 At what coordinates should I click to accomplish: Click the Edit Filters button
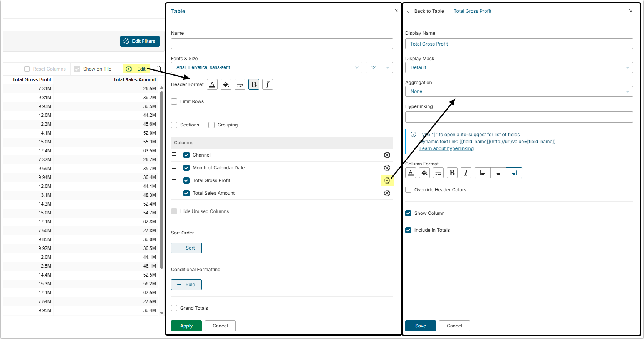(140, 41)
